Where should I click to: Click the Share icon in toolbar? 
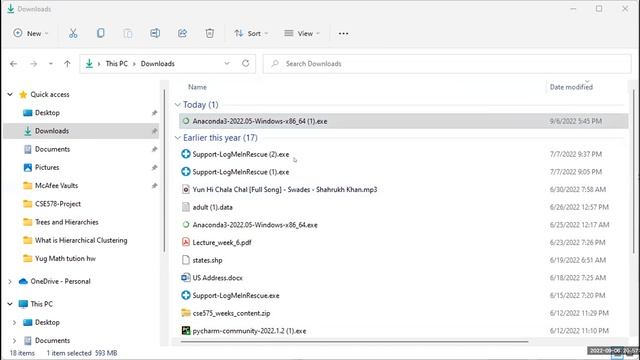coord(182,33)
